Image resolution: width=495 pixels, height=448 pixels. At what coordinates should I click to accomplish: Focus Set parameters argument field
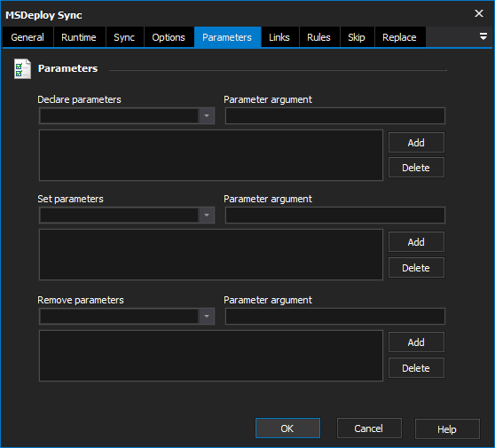coord(335,216)
